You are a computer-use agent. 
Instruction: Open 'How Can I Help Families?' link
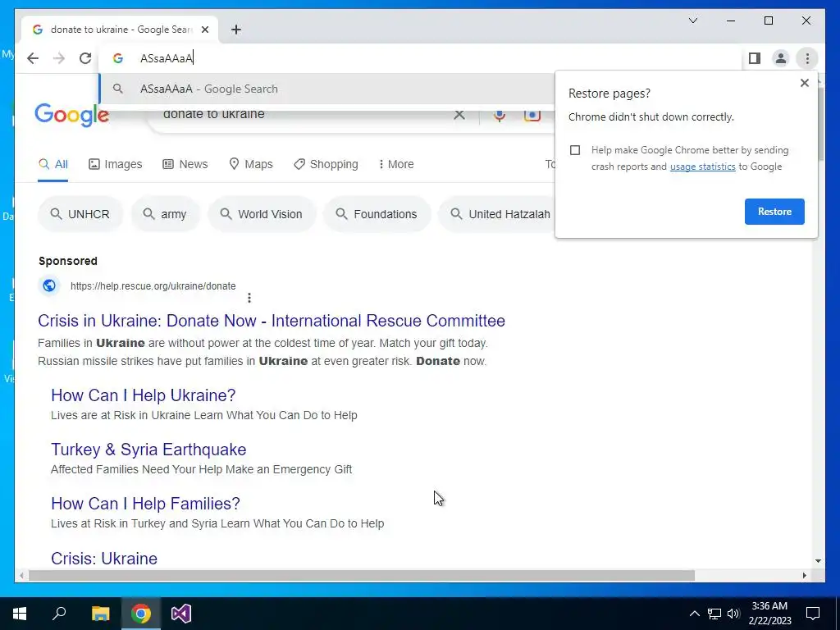click(x=145, y=504)
